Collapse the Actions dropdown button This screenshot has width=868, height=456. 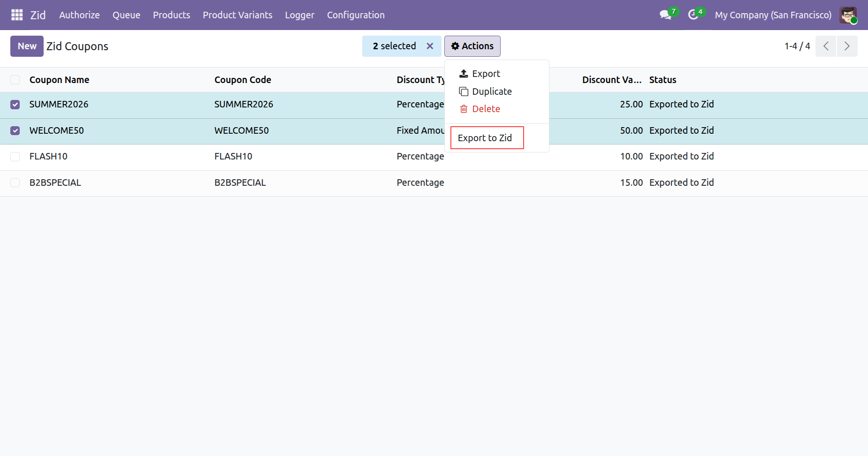coord(472,46)
